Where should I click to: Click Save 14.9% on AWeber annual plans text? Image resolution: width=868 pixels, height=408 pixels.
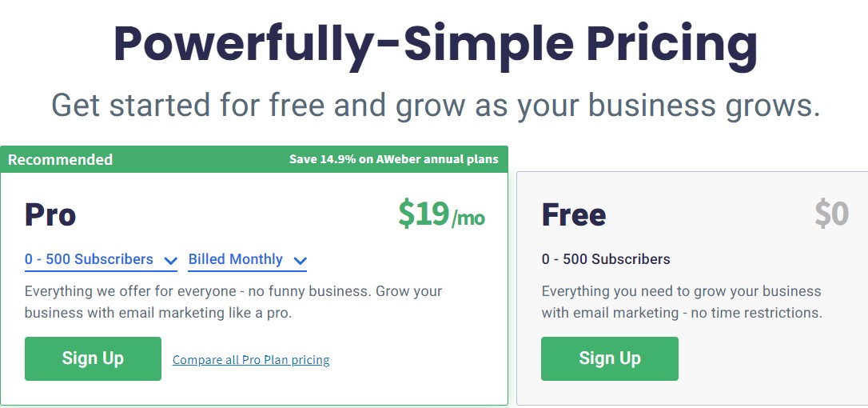tap(393, 160)
